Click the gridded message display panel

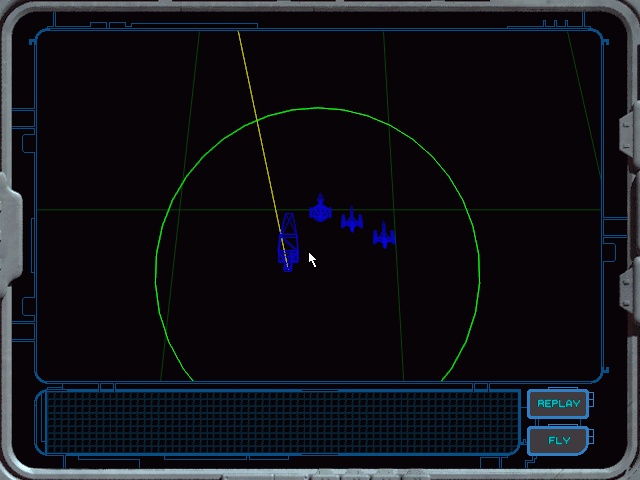(x=282, y=422)
